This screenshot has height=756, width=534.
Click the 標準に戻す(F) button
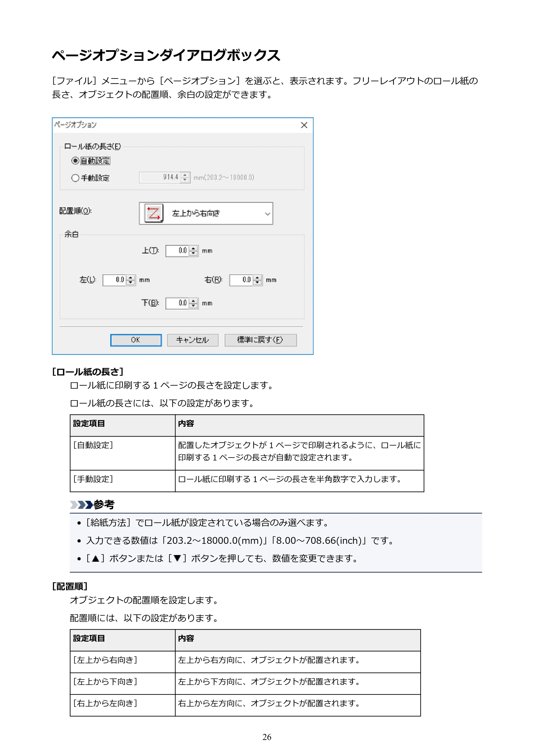click(x=261, y=340)
